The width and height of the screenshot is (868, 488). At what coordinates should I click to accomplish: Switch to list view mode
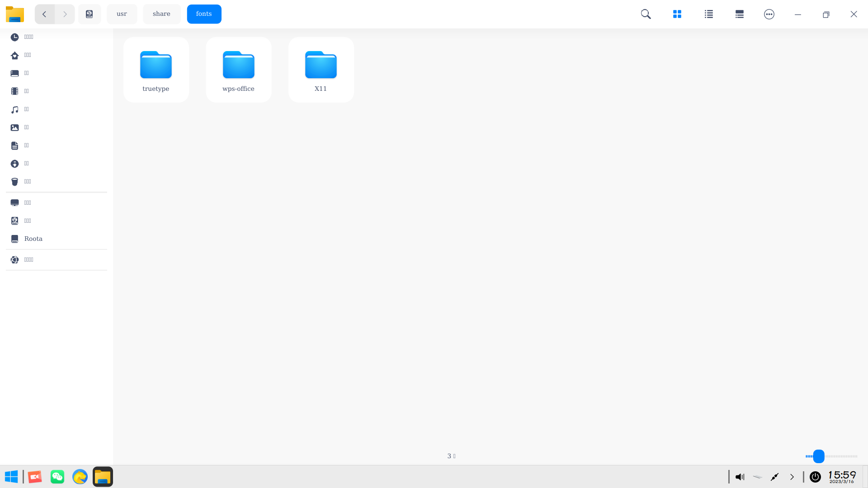point(708,14)
